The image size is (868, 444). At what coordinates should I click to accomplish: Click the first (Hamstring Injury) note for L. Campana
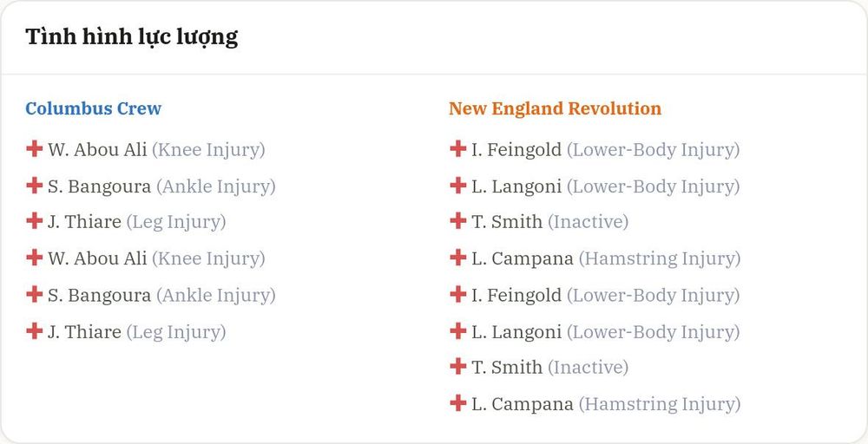[x=660, y=258]
